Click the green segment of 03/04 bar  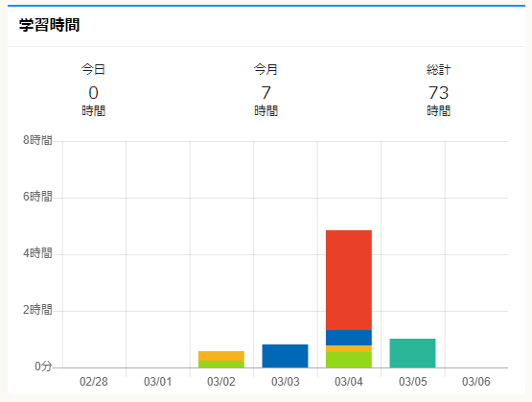(x=349, y=360)
